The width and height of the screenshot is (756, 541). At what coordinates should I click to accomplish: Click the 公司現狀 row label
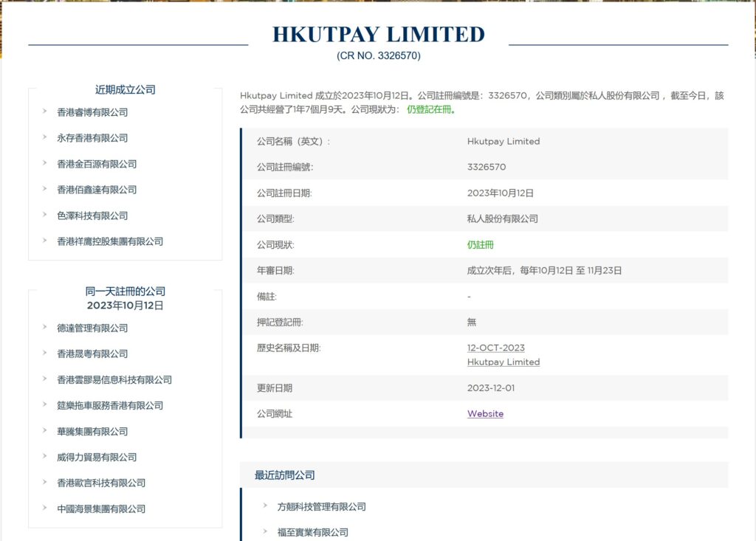point(275,244)
